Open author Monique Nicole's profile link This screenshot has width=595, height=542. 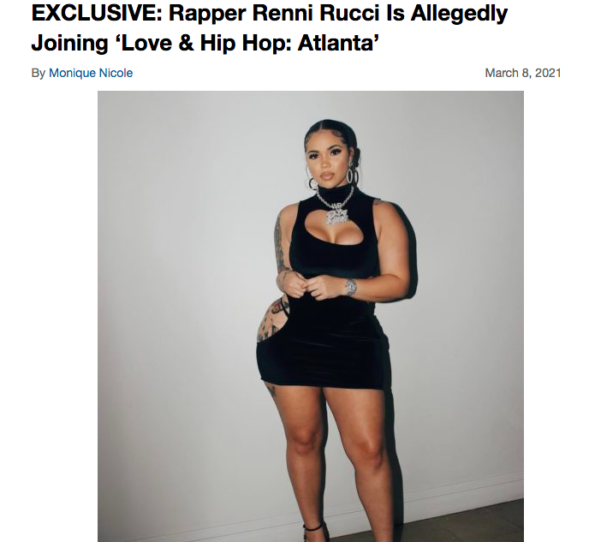pos(91,73)
